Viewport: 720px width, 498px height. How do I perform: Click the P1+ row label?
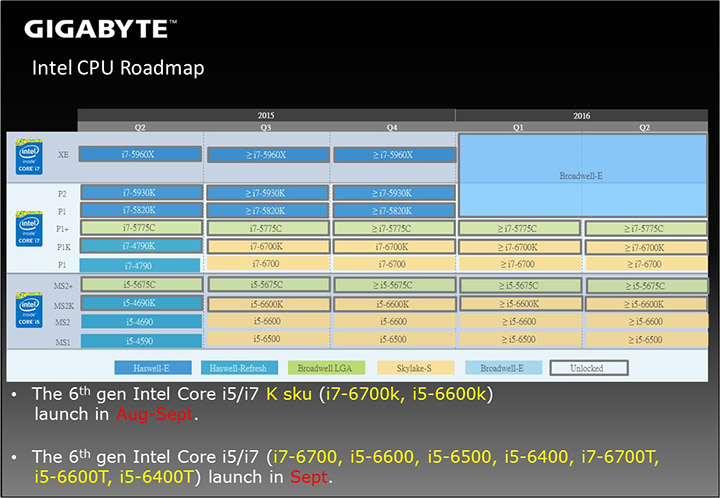[x=63, y=229]
